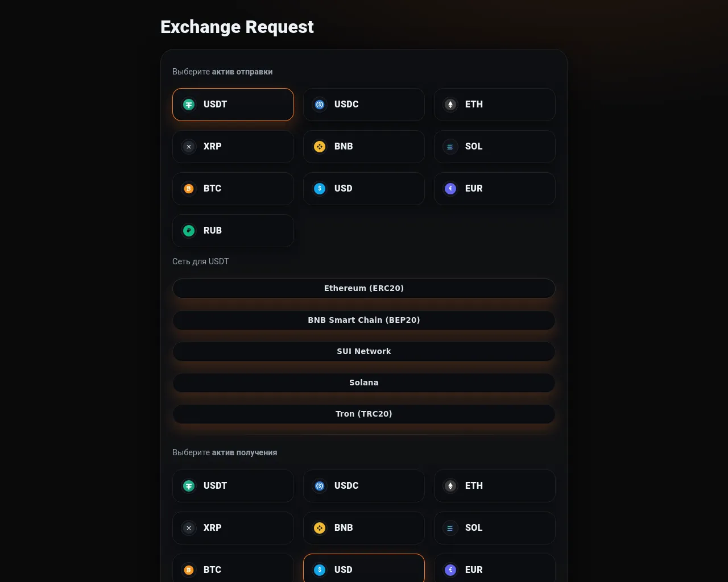
Task: Click the XRP icon in send assets
Action: [189, 147]
